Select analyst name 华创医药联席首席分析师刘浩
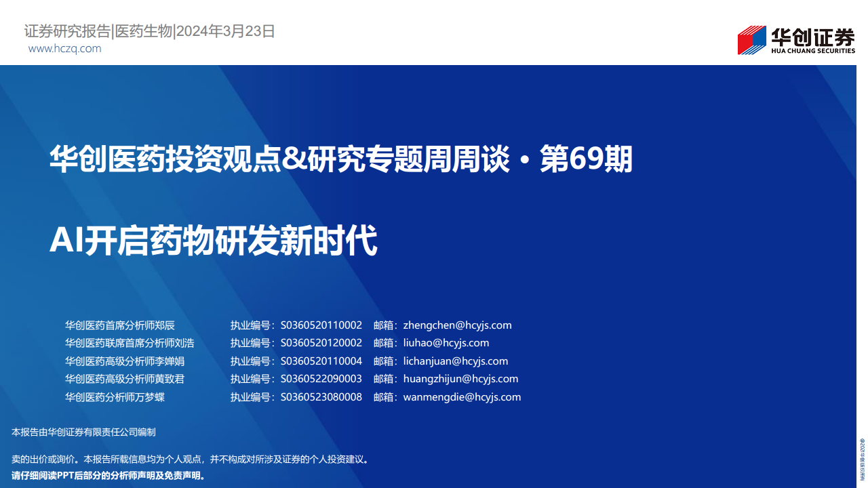The height and width of the screenshot is (488, 868). 130,343
